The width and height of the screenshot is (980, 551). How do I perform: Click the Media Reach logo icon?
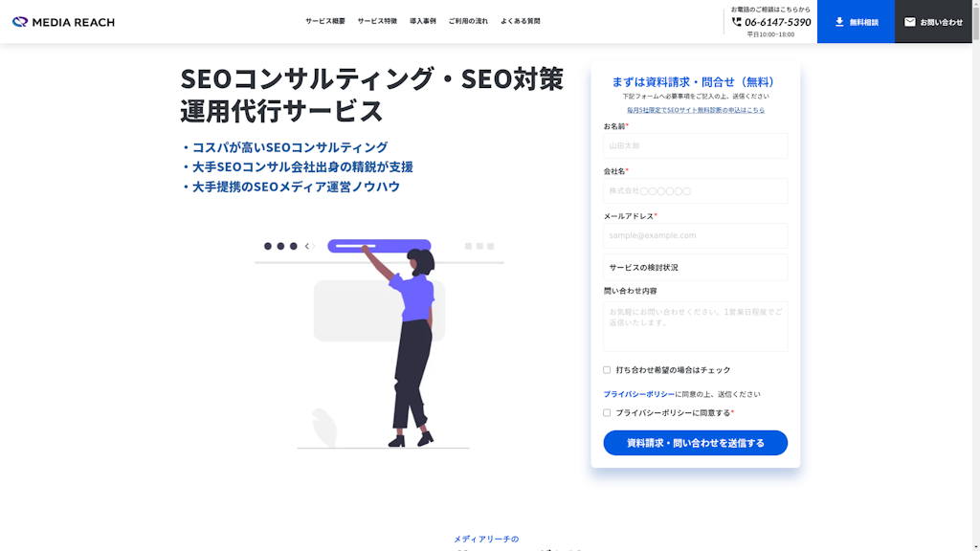click(x=20, y=22)
